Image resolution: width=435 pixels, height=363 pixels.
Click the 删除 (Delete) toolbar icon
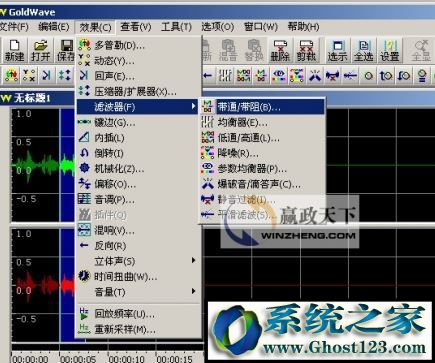coord(280,51)
